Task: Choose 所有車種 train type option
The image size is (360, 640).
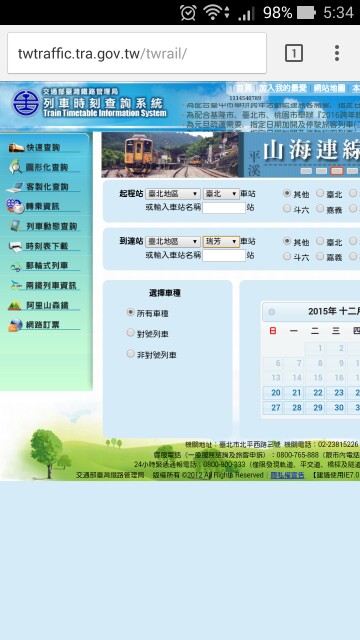Action: point(131,312)
